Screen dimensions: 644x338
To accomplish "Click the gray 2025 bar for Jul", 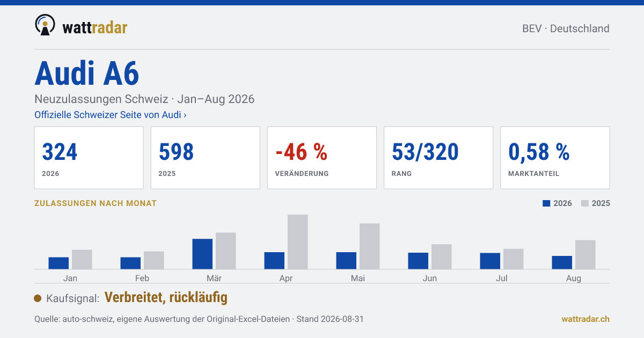I will [514, 259].
